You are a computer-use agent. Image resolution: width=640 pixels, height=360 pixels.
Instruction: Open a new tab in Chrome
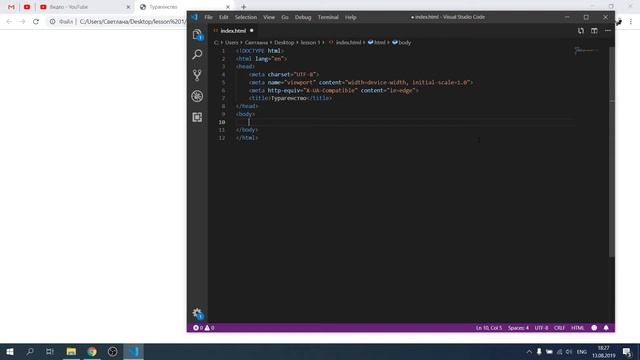click(x=244, y=7)
